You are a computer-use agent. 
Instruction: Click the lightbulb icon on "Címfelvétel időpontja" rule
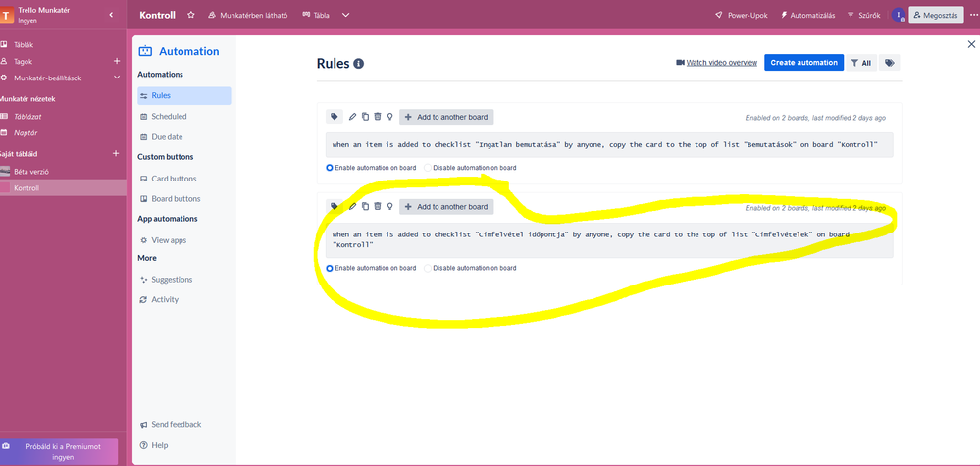coord(390,206)
